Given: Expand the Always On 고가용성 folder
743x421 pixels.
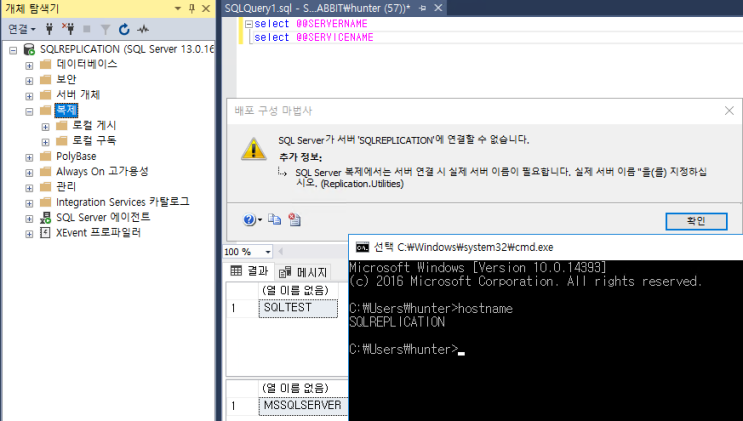Looking at the screenshot, I should click(x=29, y=173).
